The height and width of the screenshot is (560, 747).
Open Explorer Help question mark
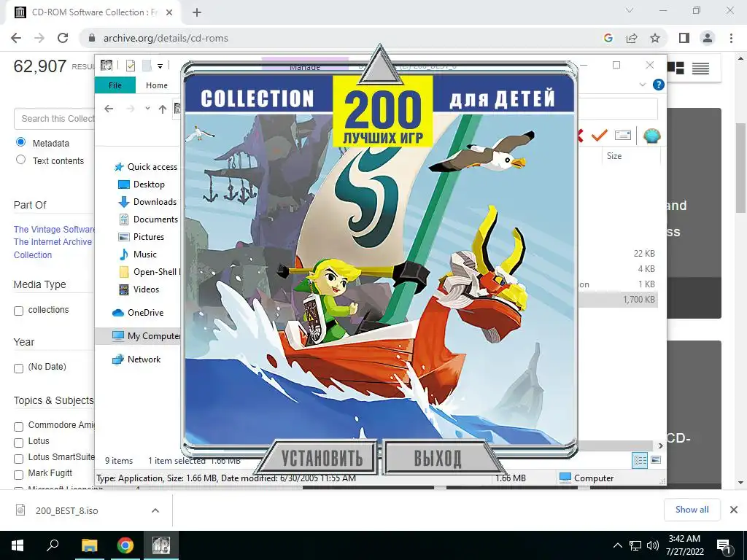point(659,85)
